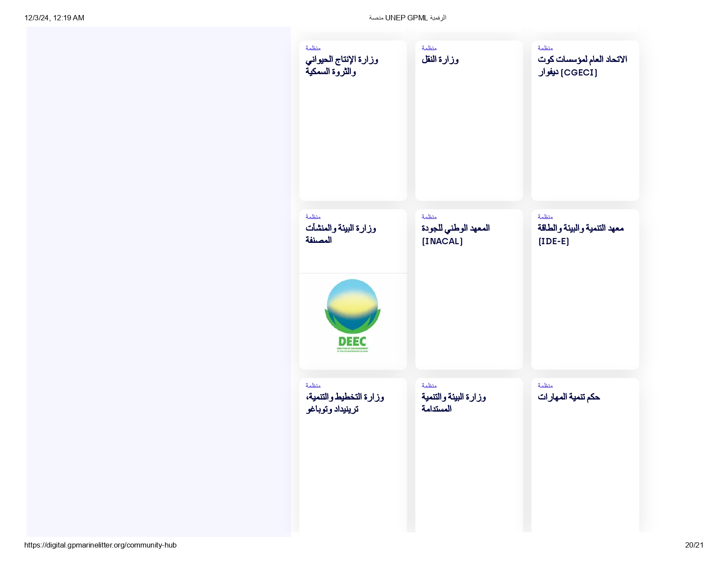Select the CGECI organization title
The height and width of the screenshot is (563, 728).
pos(582,66)
